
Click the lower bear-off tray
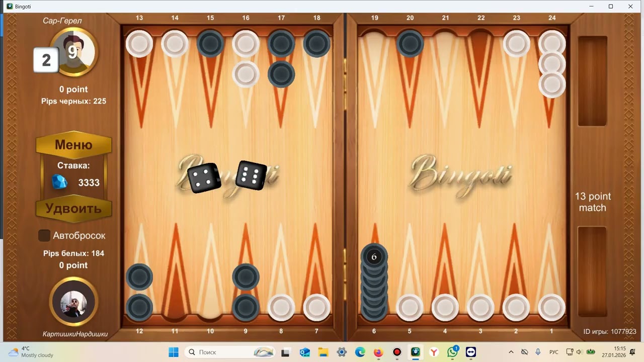pos(592,271)
